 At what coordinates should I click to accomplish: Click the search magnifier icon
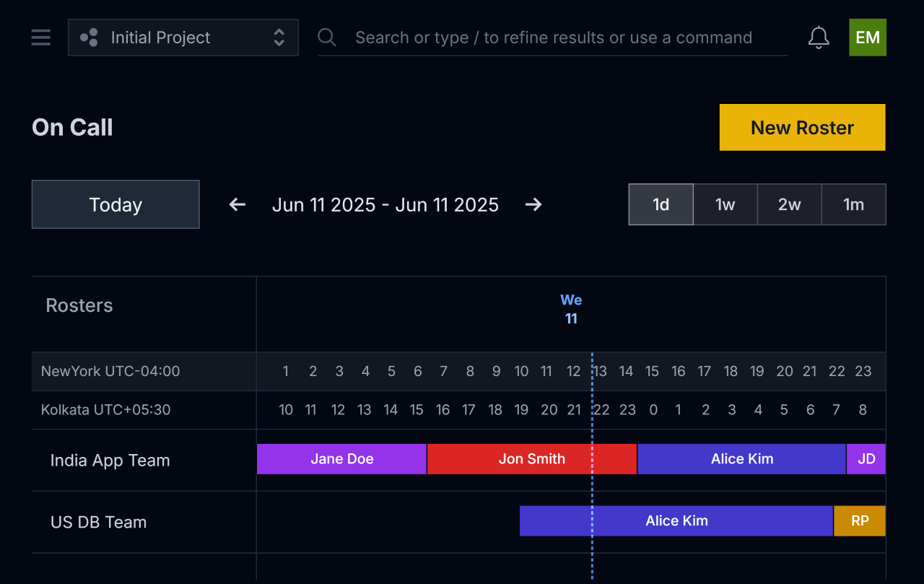point(327,38)
